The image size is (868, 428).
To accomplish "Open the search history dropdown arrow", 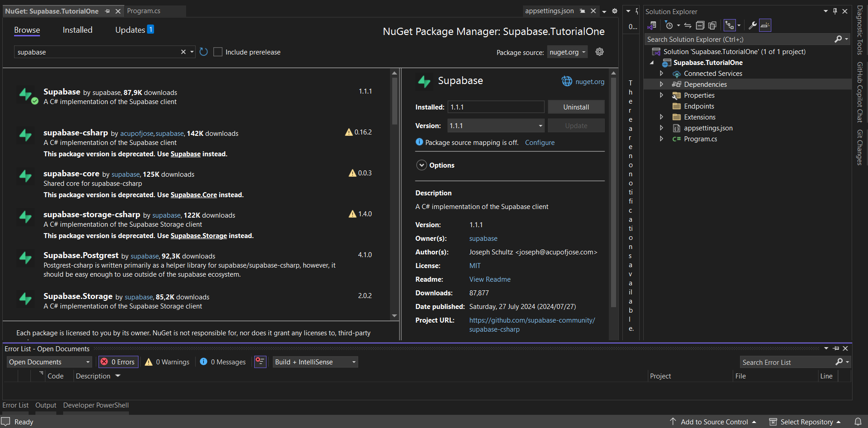I will [x=192, y=52].
